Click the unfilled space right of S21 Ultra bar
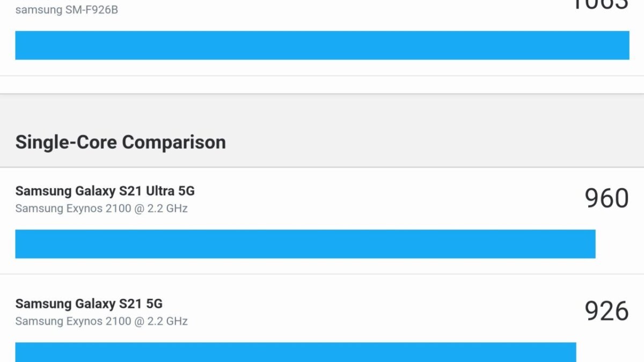The image size is (644, 362). tap(612, 244)
